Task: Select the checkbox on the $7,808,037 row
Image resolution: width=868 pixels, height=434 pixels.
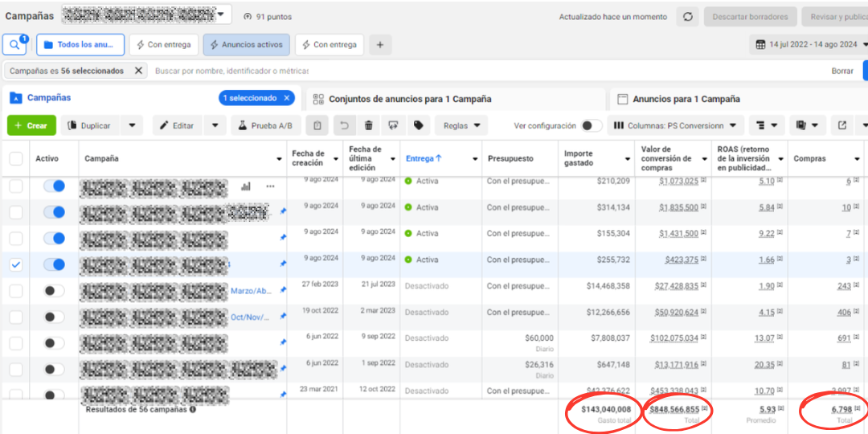Action: [16, 343]
